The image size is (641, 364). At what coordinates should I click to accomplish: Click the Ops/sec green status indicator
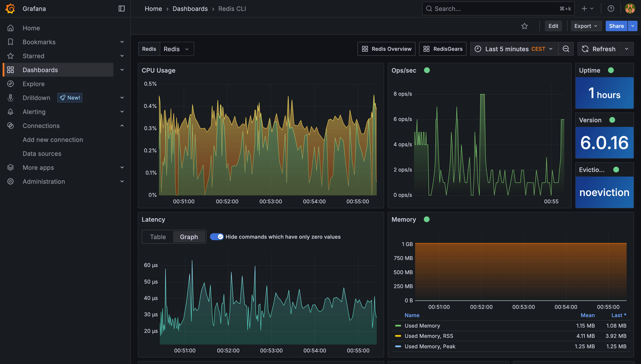427,70
